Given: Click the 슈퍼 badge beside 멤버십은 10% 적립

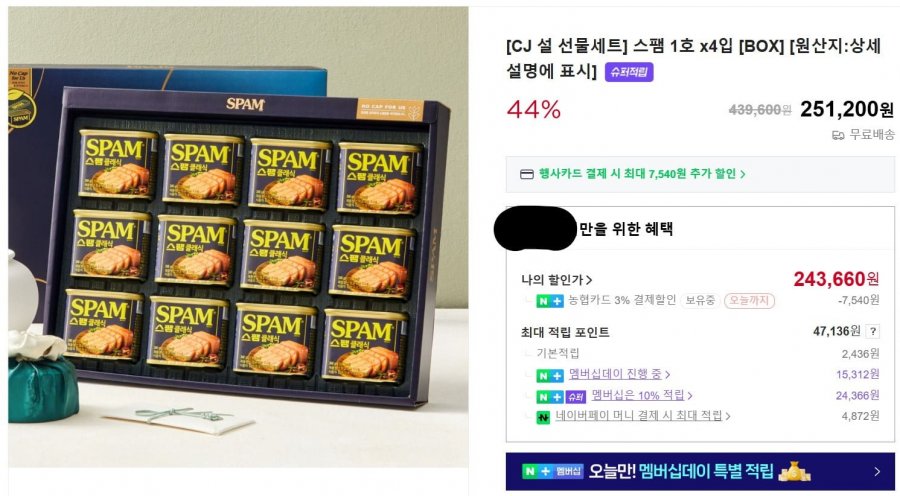Looking at the screenshot, I should tap(575, 397).
